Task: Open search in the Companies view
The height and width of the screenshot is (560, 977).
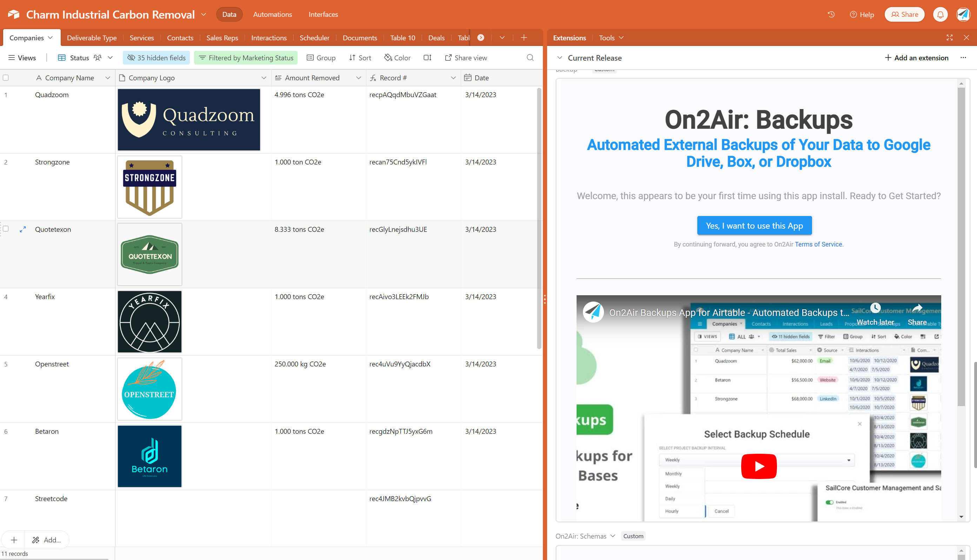Action: [x=530, y=58]
